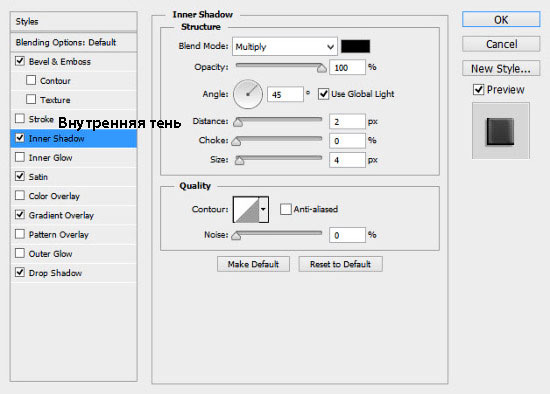The width and height of the screenshot is (550, 394).
Task: Click the Contour curve thumbnail
Action: 246,209
